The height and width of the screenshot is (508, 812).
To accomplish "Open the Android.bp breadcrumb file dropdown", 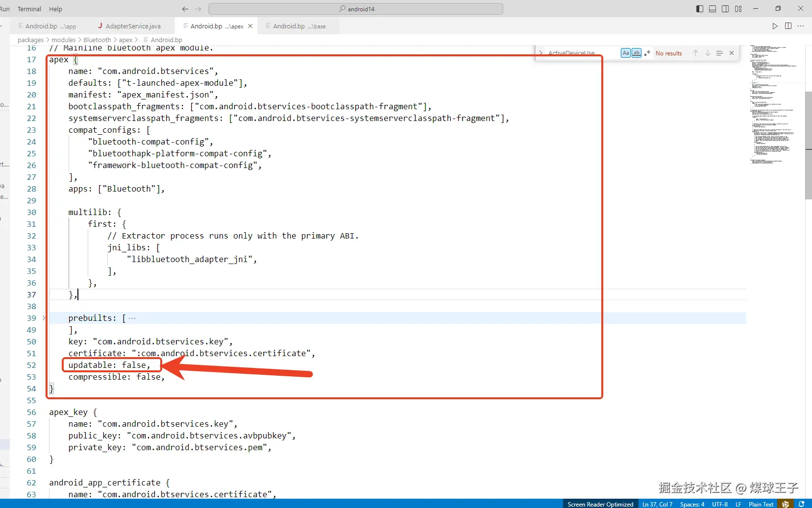I will [166, 40].
